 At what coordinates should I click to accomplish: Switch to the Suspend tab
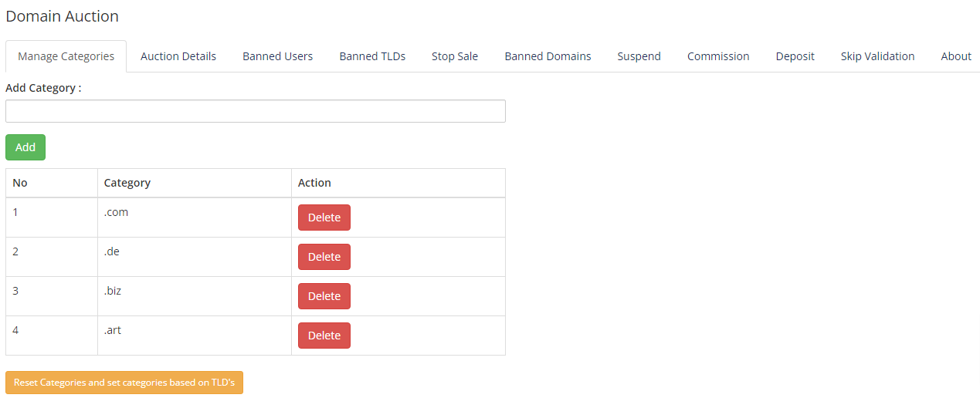[x=639, y=56]
